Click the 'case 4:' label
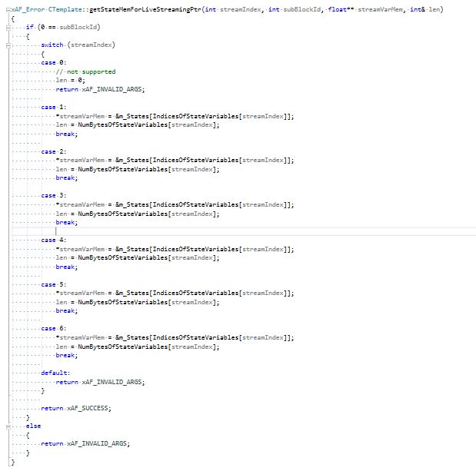 54,240
